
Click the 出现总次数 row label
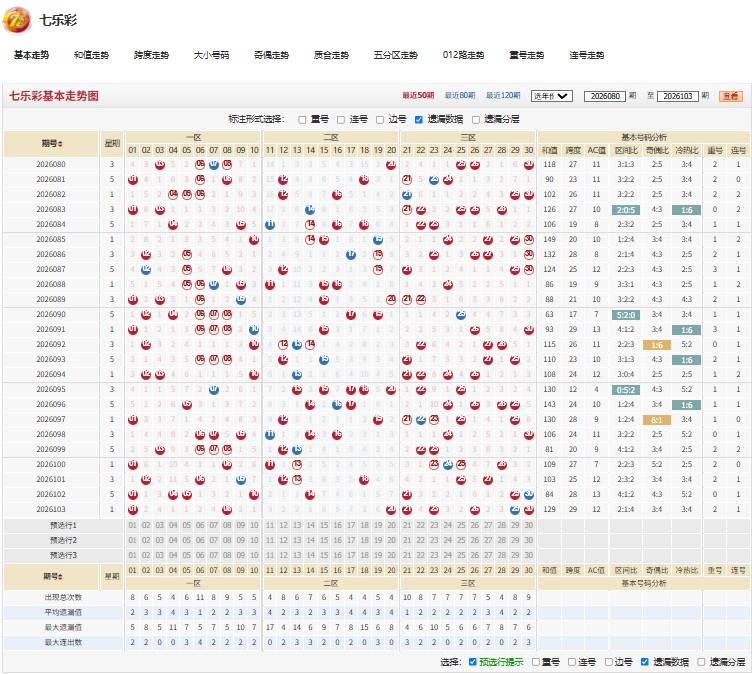click(63, 598)
